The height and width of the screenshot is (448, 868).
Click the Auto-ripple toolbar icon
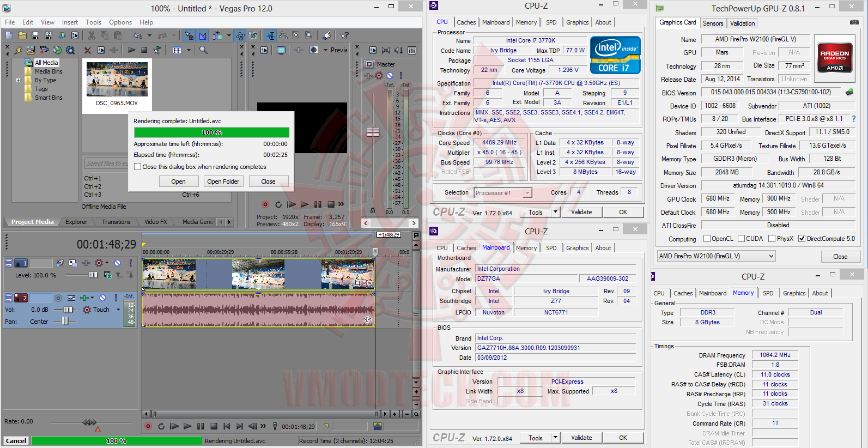coord(217,35)
